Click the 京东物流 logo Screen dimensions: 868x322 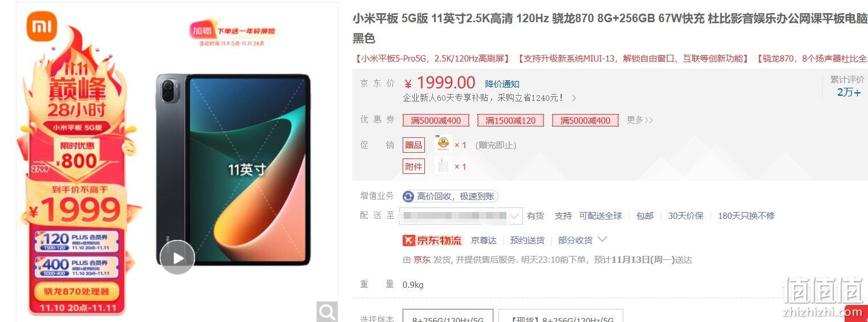point(433,241)
